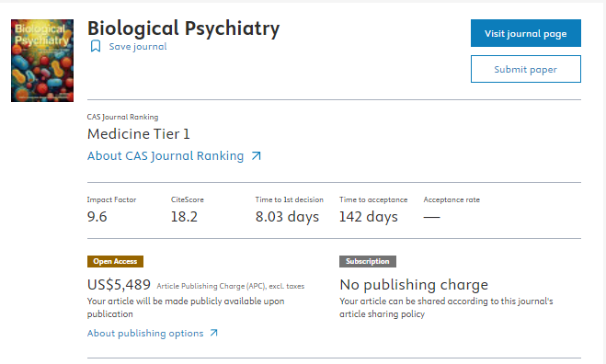Viewport: 606px width, 364px height.
Task: Save journal to your list
Action: (138, 47)
